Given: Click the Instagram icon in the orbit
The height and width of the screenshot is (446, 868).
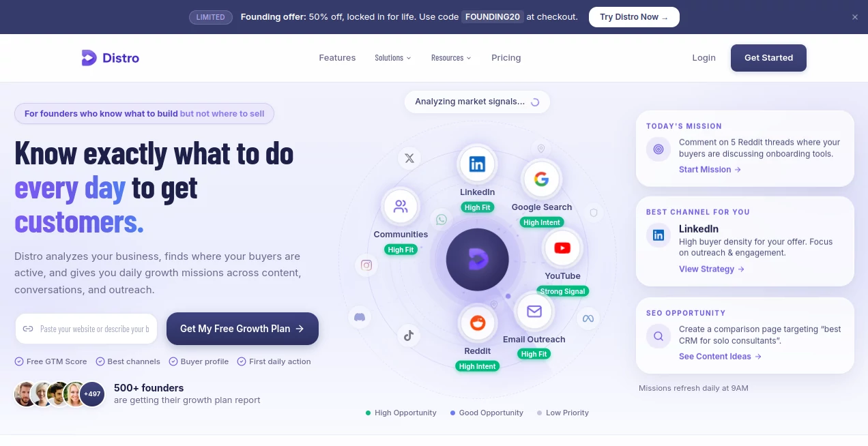Looking at the screenshot, I should 366,265.
